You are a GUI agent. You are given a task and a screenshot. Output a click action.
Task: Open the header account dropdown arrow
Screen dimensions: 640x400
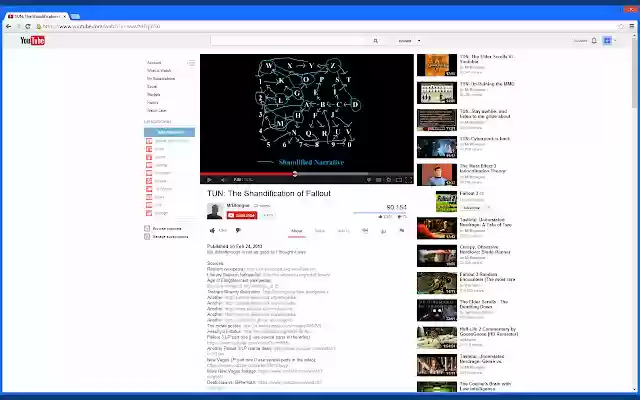click(x=616, y=40)
